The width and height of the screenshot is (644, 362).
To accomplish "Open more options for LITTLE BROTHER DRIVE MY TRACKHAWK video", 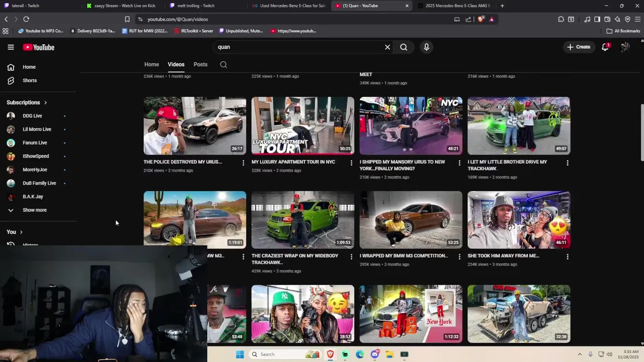I will coord(567,162).
